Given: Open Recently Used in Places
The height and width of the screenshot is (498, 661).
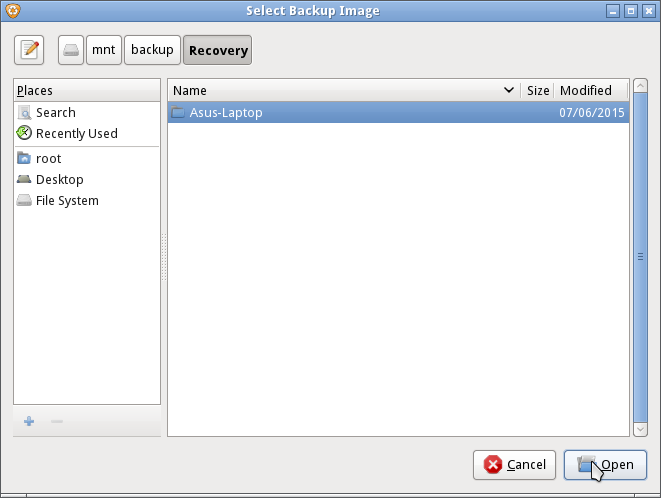Looking at the screenshot, I should tap(76, 134).
